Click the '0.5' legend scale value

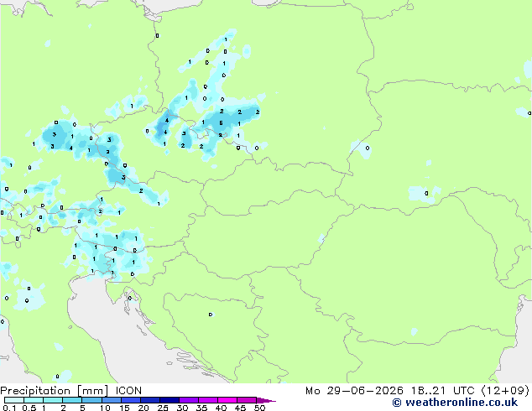click(x=29, y=408)
